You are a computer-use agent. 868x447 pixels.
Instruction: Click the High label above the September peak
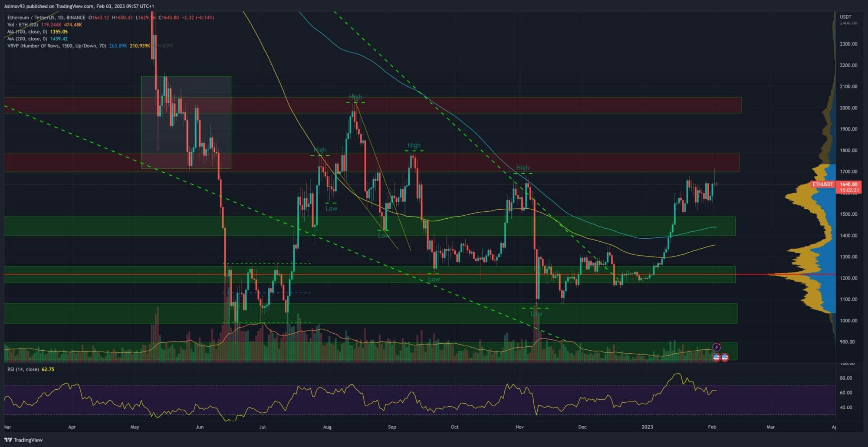pos(414,145)
